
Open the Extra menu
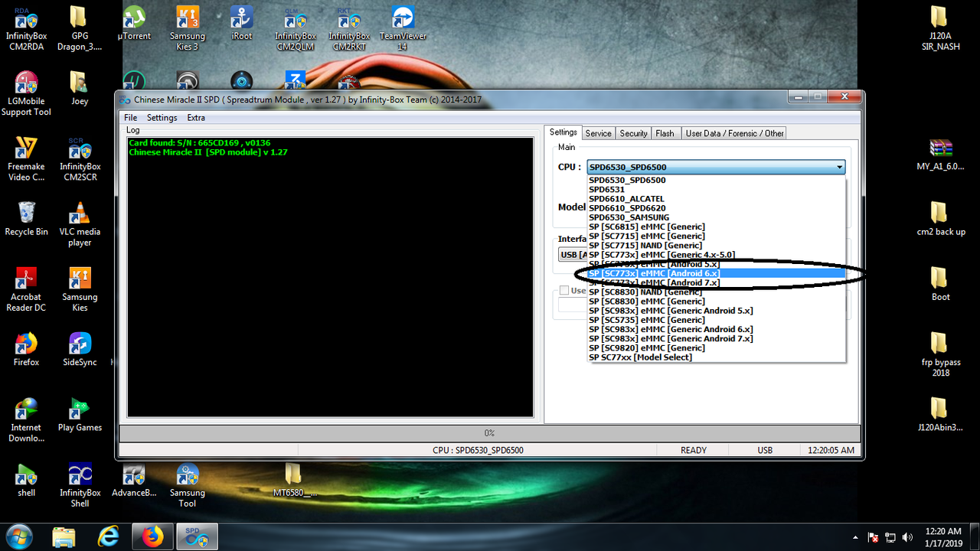pyautogui.click(x=196, y=118)
